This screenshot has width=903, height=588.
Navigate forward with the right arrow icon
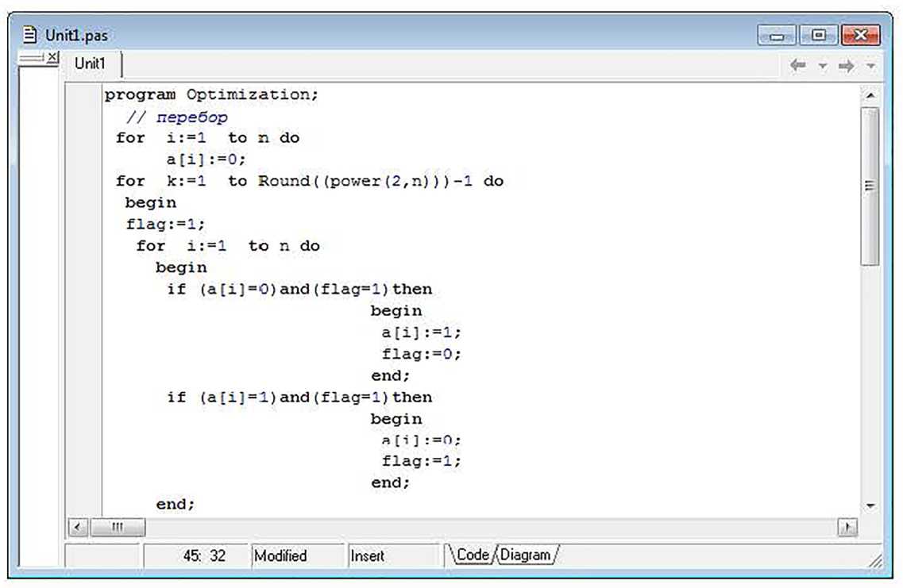(846, 66)
